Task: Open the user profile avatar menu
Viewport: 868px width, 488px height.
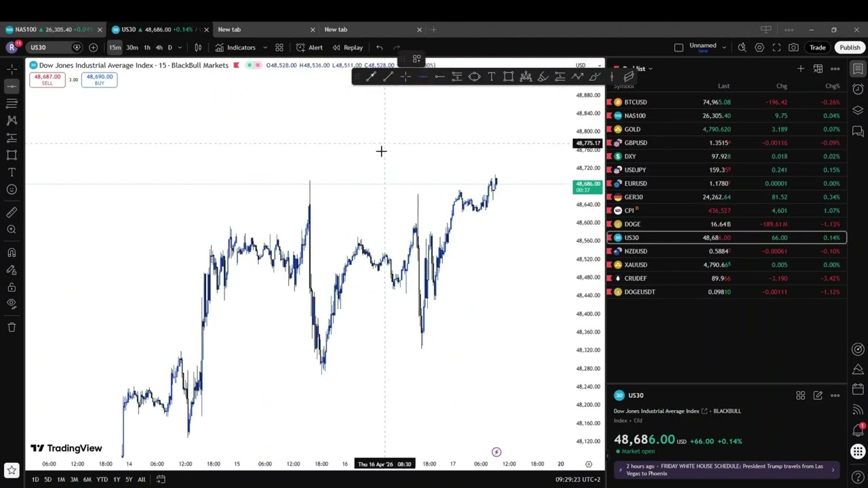Action: point(12,47)
